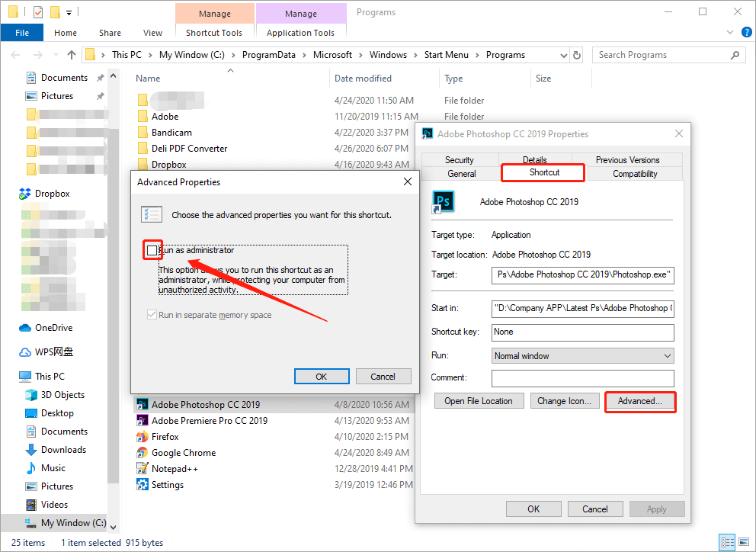This screenshot has height=552, width=756.
Task: Click ProgramData in the address breadcrumb
Action: [x=269, y=55]
